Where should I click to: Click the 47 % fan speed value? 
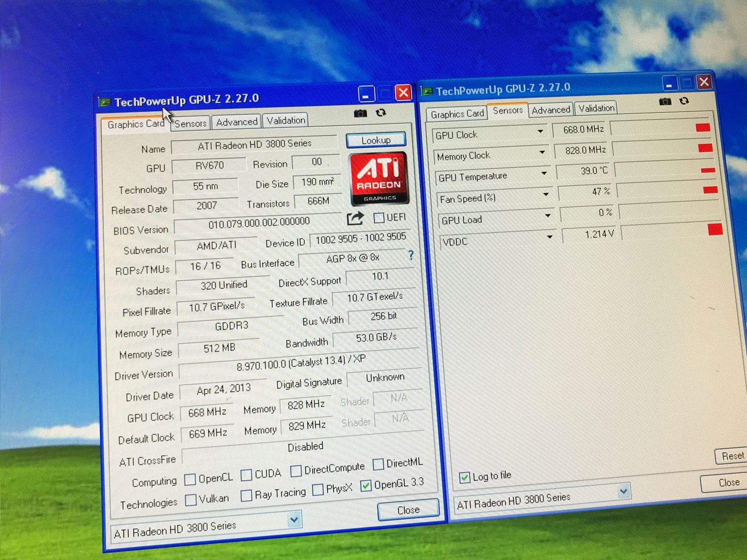click(x=589, y=192)
